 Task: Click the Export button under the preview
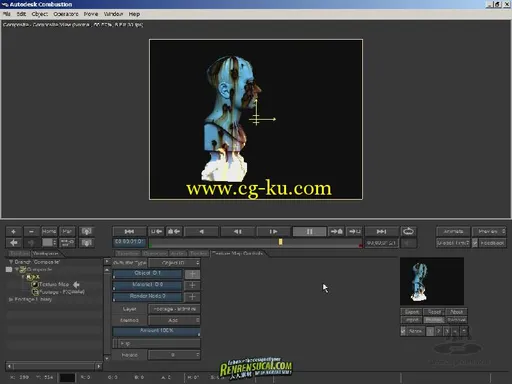tap(412, 312)
